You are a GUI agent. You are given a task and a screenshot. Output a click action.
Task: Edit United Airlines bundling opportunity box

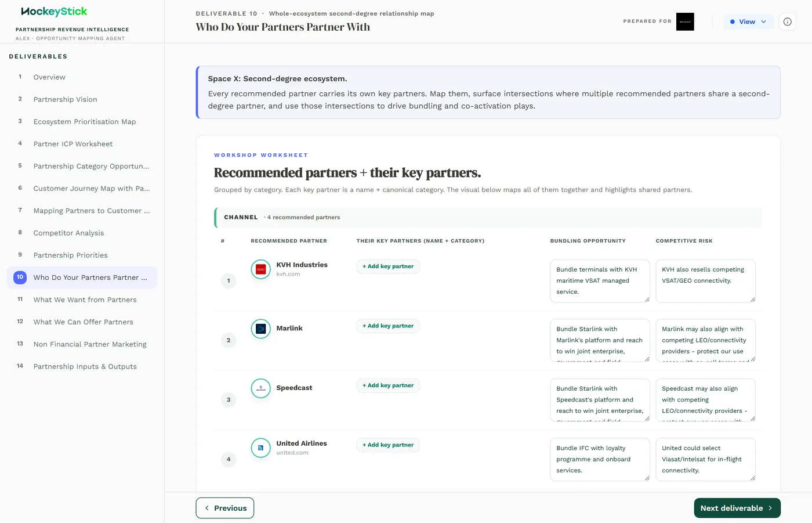[x=600, y=459]
